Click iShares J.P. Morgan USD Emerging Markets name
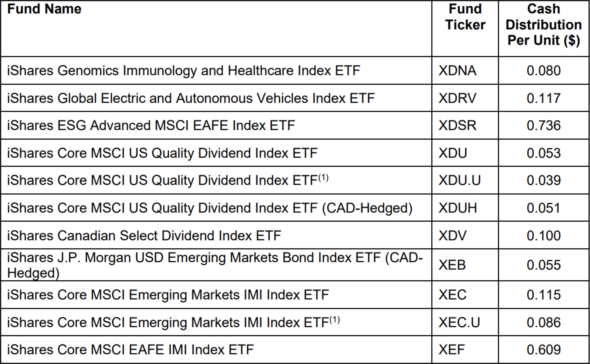 pyautogui.click(x=215, y=265)
